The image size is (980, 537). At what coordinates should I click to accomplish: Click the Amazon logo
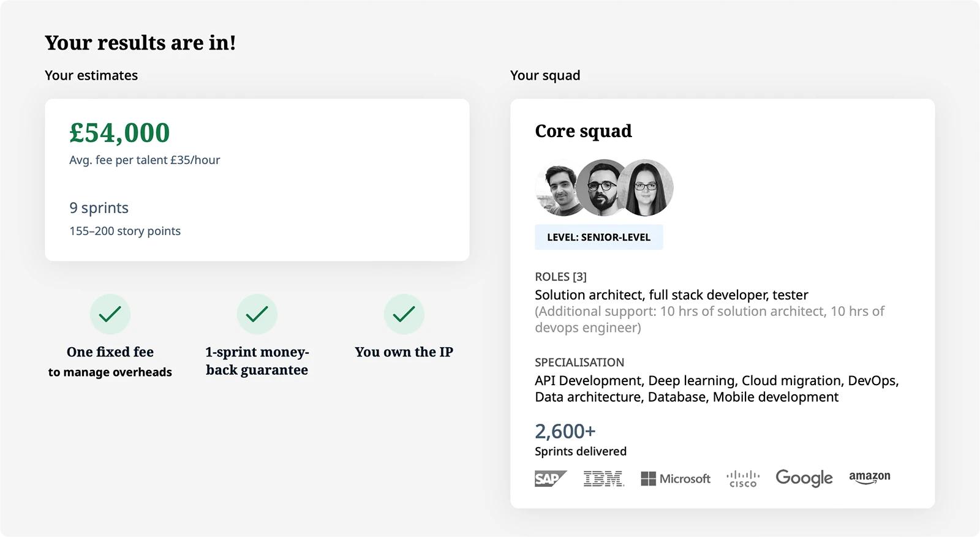pos(870,478)
